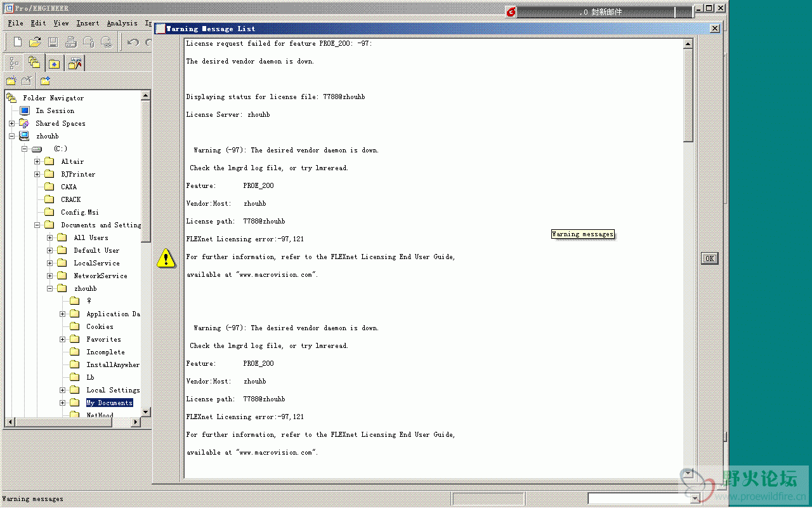
Task: Select the Config.Msi folder
Action: (80, 212)
